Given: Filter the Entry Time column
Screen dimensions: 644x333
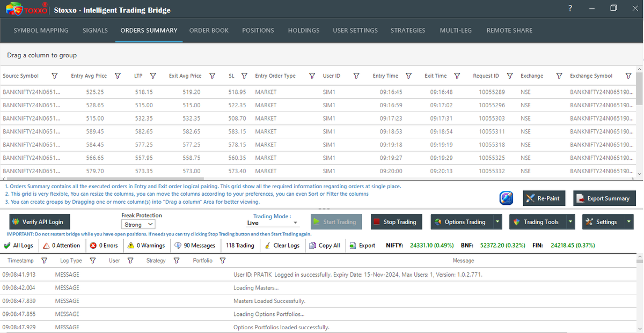Looking at the screenshot, I should (x=408, y=76).
